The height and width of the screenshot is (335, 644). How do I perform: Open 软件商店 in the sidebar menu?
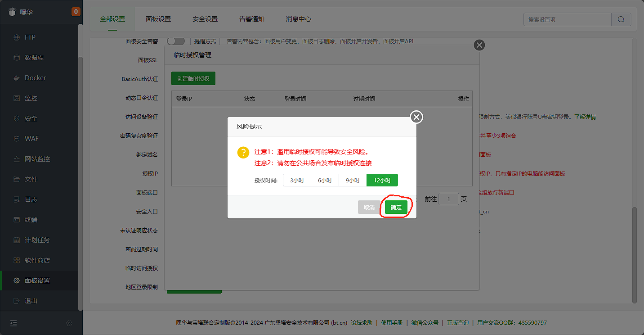(x=39, y=260)
